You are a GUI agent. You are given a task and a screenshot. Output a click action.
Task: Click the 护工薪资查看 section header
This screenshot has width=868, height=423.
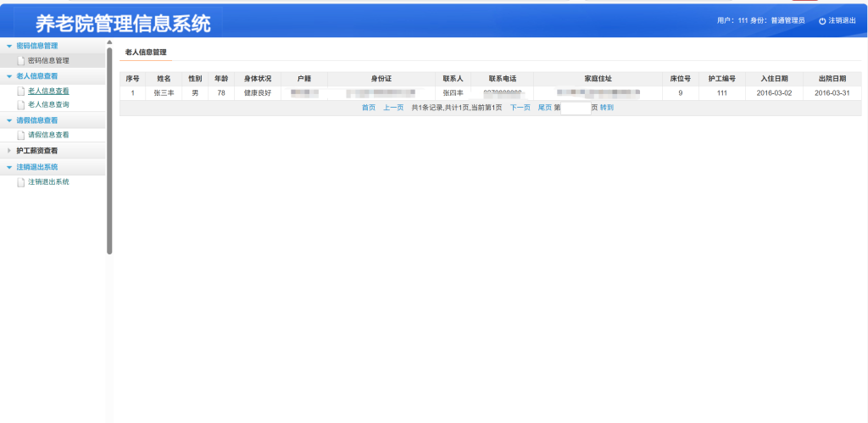[53, 151]
